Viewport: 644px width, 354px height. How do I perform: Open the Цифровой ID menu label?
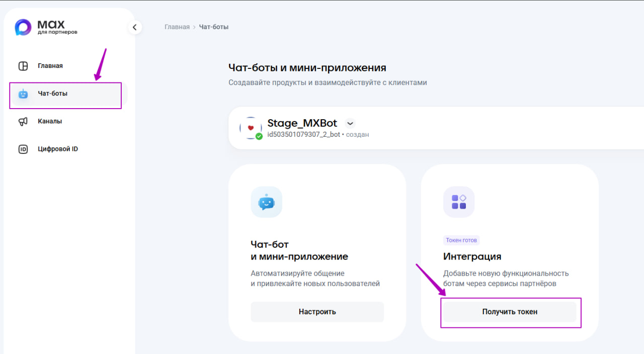(58, 149)
